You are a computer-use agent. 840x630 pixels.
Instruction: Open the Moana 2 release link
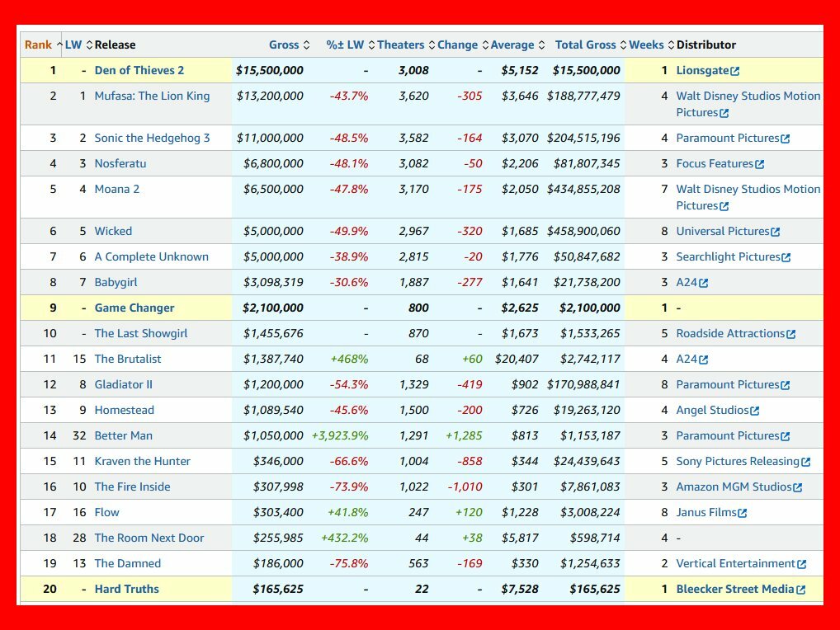pos(117,190)
